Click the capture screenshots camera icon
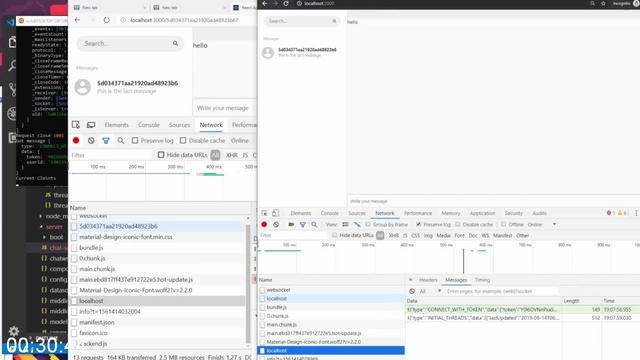 [291, 224]
